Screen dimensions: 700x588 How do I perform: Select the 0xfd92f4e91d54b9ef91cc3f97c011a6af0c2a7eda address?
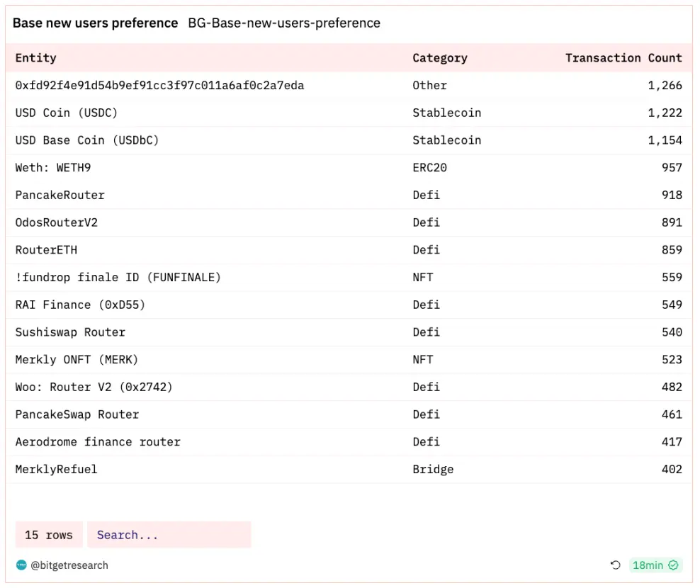pos(159,85)
